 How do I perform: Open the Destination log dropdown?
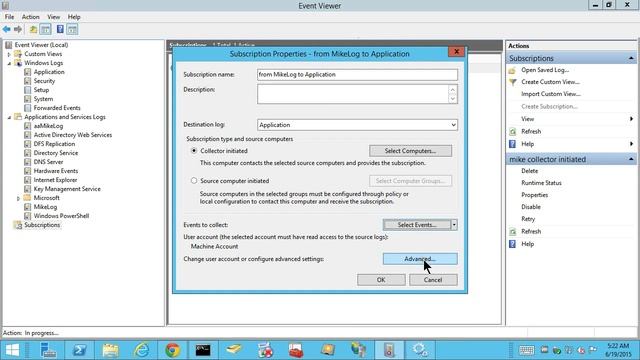(453, 125)
